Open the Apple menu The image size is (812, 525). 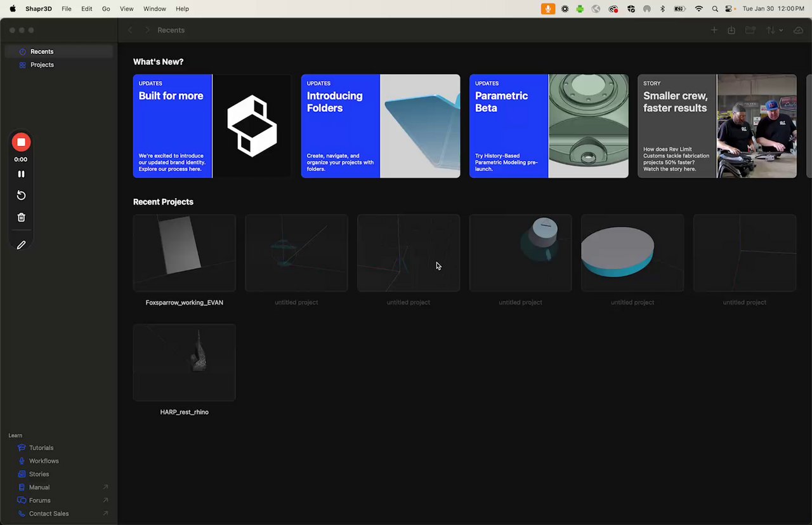(x=12, y=9)
